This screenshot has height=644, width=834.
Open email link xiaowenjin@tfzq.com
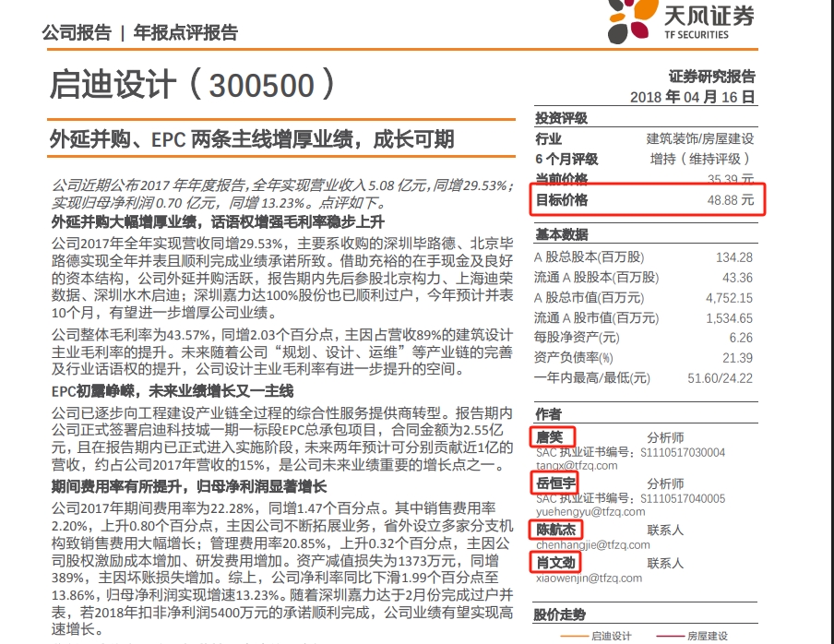[x=589, y=578]
